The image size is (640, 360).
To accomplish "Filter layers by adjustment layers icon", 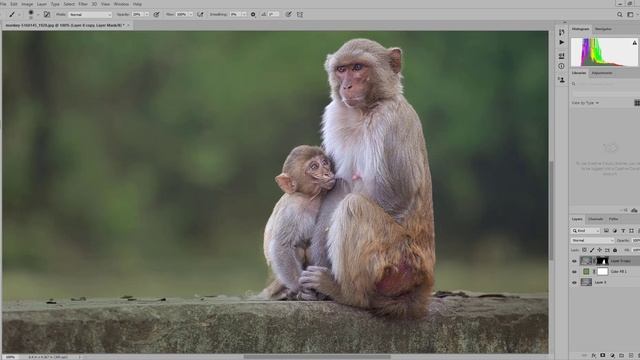I will pyautogui.click(x=615, y=231).
